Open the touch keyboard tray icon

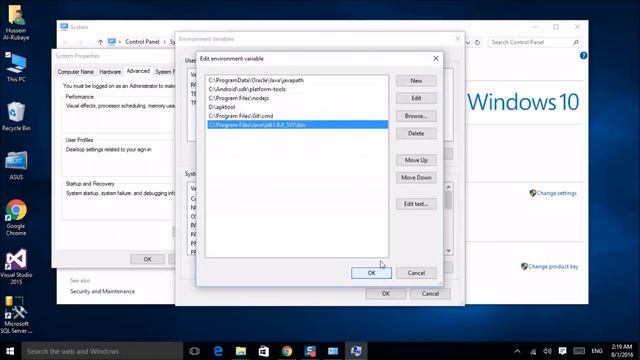pos(579,351)
